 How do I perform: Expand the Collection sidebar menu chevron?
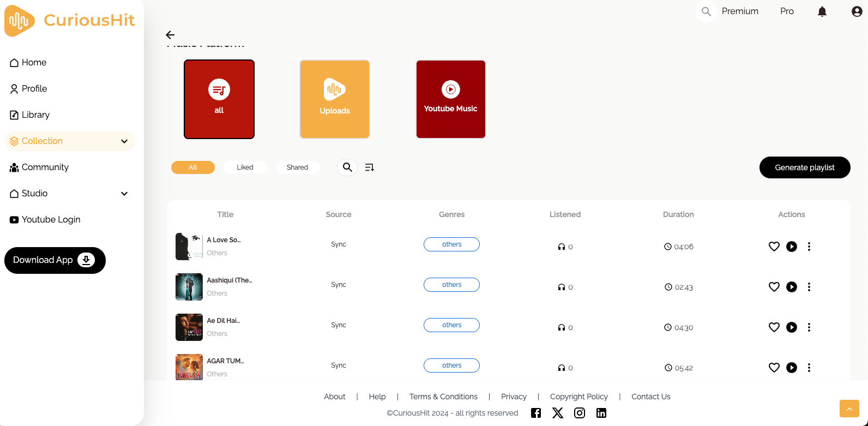tap(124, 141)
